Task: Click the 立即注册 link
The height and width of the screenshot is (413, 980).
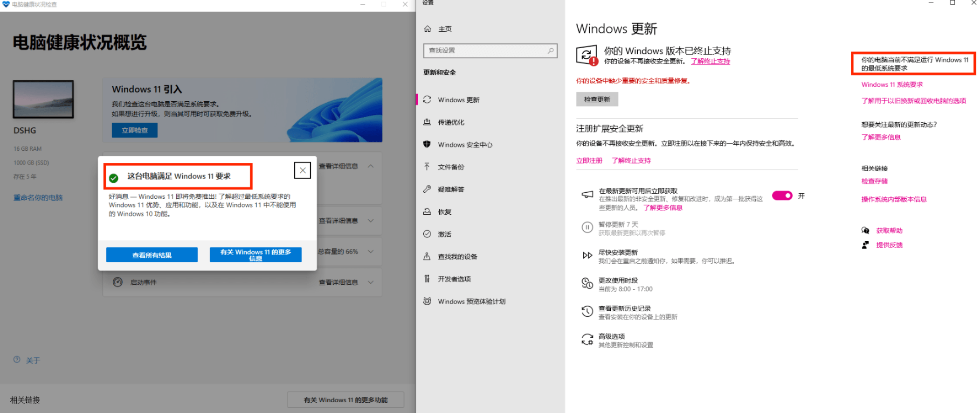Action: pos(589,161)
